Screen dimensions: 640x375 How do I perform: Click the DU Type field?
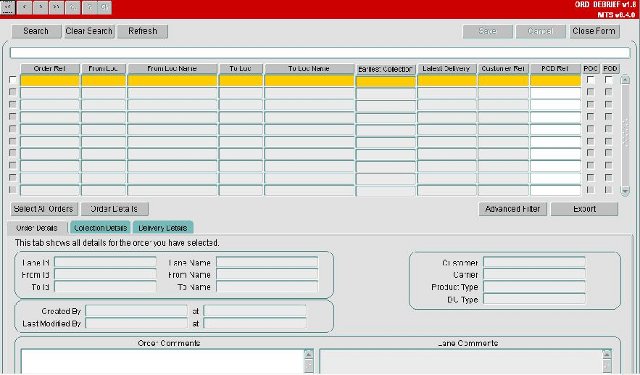click(x=534, y=299)
